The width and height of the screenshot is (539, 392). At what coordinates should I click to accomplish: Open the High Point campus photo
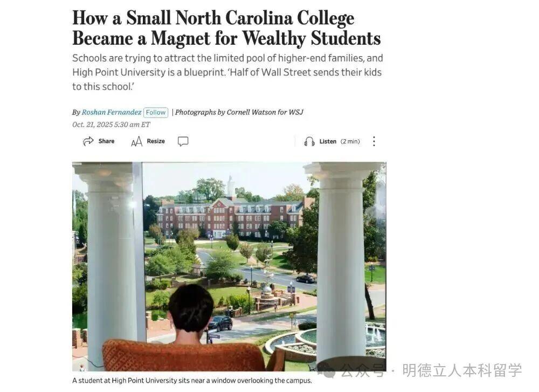click(x=229, y=266)
